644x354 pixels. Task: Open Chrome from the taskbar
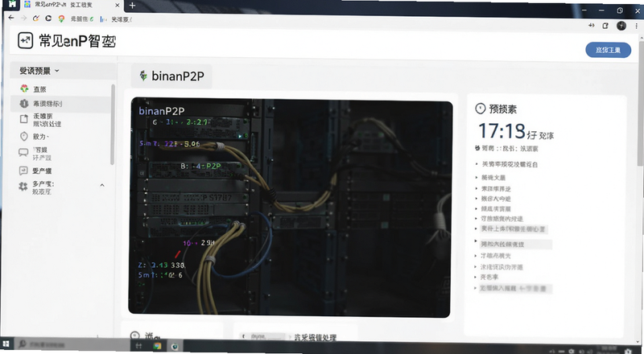click(157, 346)
